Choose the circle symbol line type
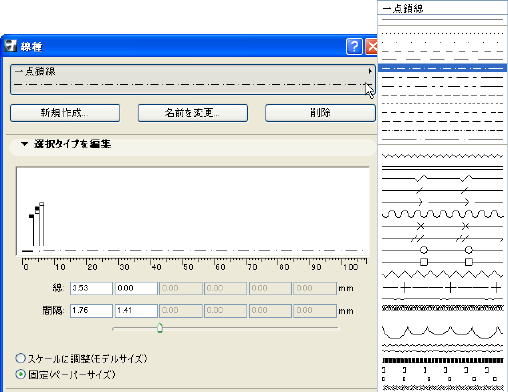 442,250
